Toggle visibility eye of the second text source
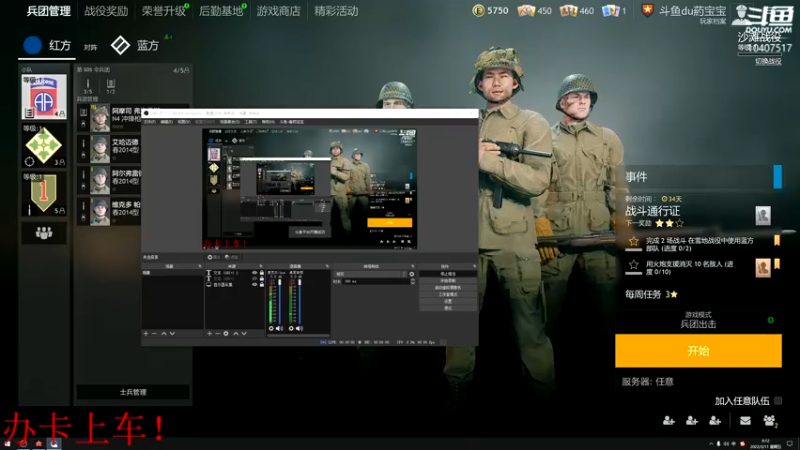800x450 pixels. click(x=255, y=279)
